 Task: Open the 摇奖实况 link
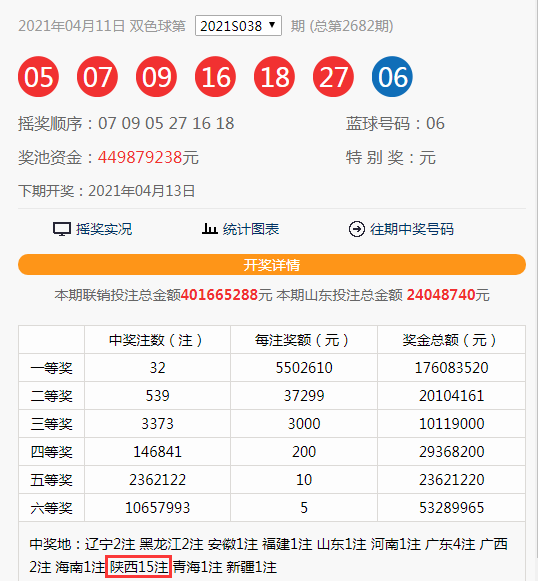tap(104, 229)
